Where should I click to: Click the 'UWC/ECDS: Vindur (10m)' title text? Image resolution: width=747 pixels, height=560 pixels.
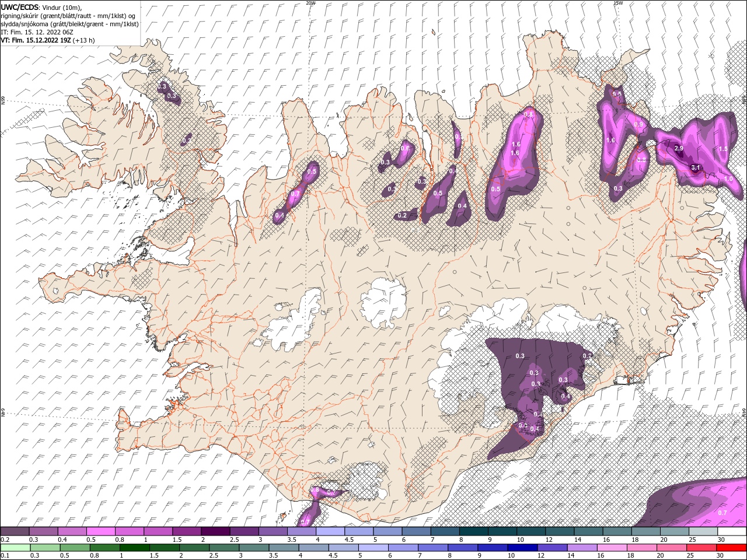(x=41, y=7)
